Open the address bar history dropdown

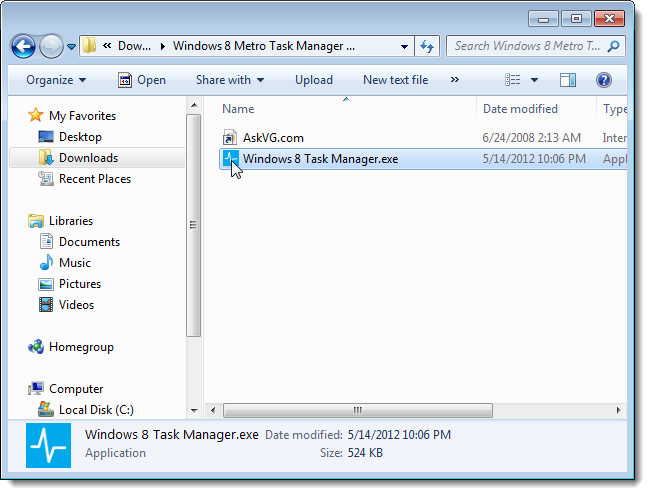point(404,46)
